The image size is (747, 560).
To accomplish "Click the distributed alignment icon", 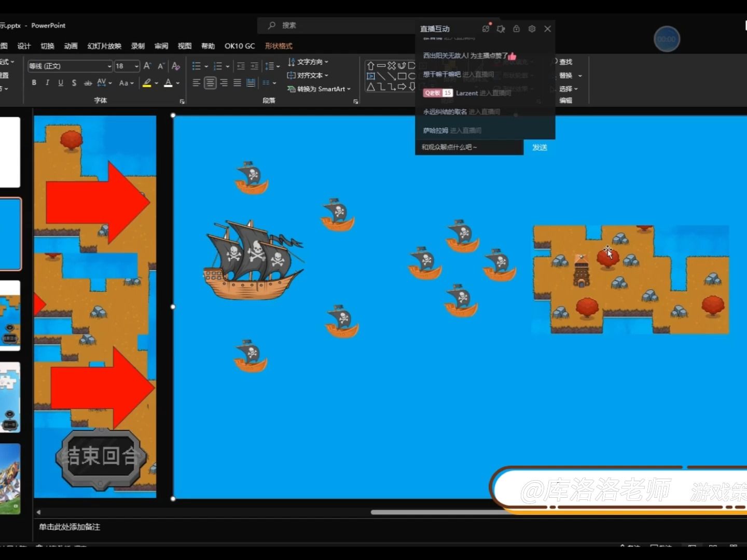I will [x=251, y=82].
